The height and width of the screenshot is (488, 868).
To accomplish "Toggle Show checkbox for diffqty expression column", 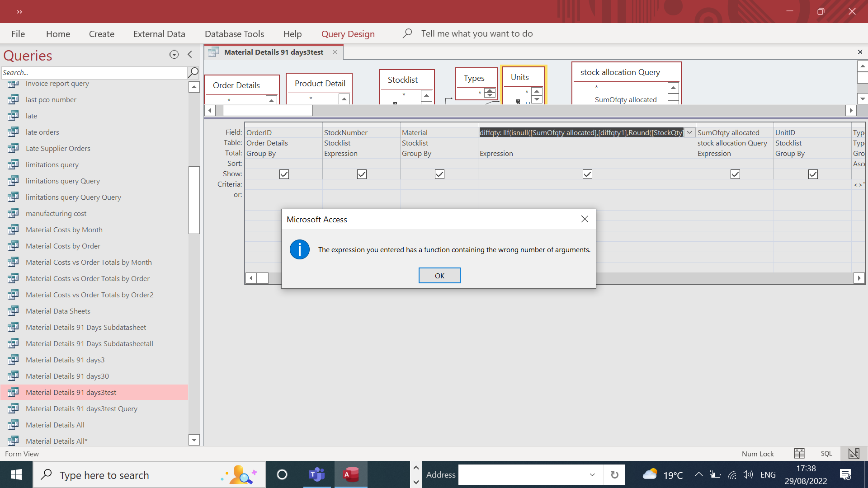I will click(587, 174).
